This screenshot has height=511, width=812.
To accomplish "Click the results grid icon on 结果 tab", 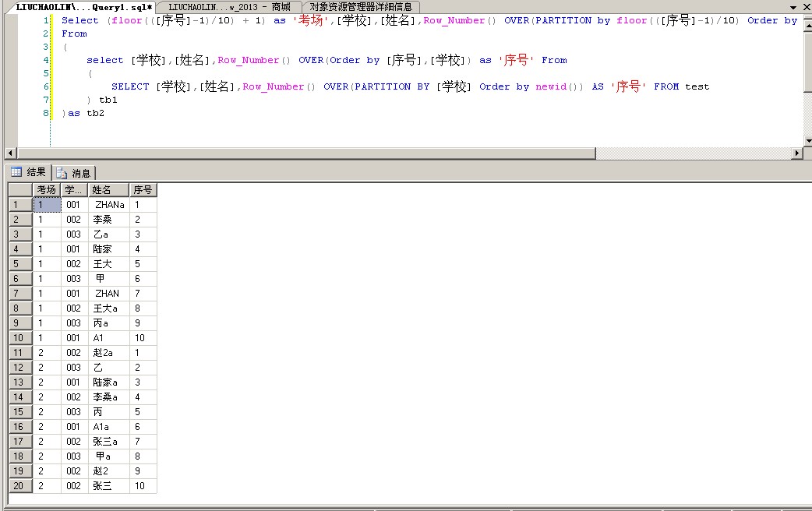I will [16, 172].
